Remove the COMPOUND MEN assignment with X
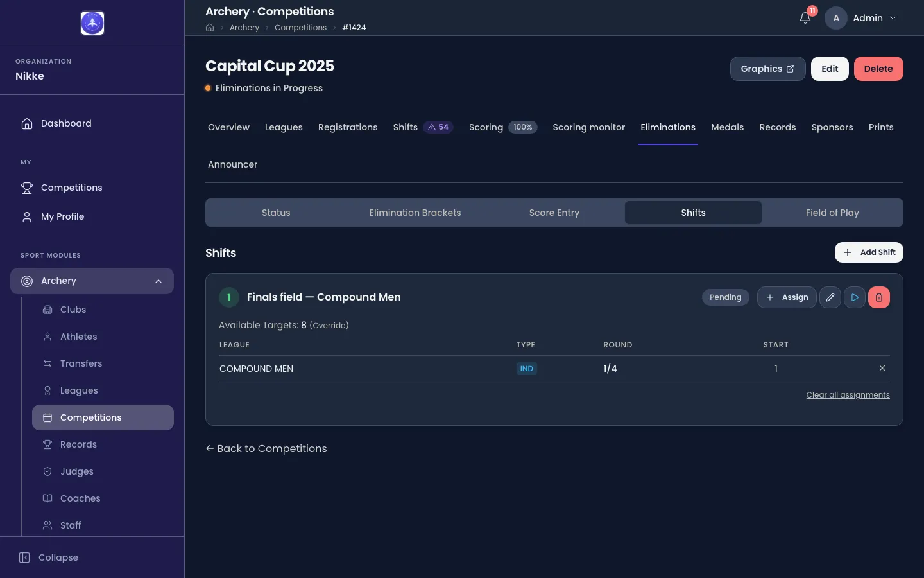This screenshot has width=924, height=578. [882, 368]
